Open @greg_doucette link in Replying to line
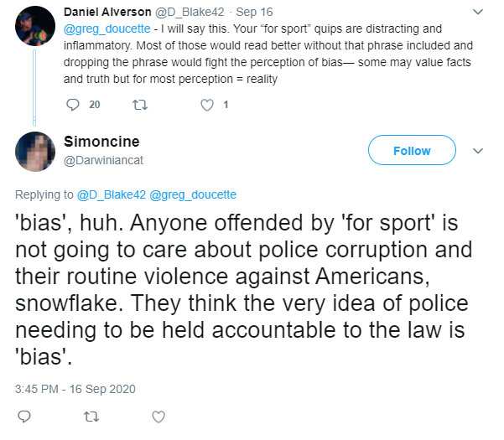 point(193,194)
